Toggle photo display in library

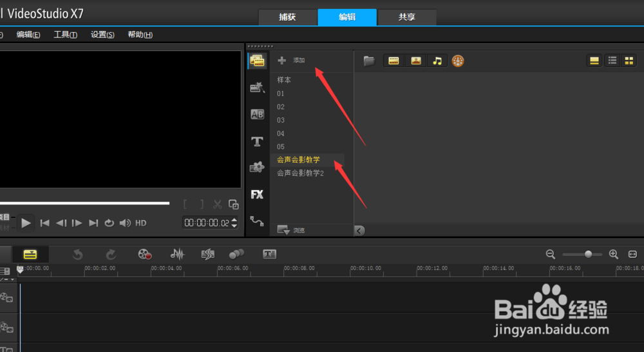pos(415,61)
